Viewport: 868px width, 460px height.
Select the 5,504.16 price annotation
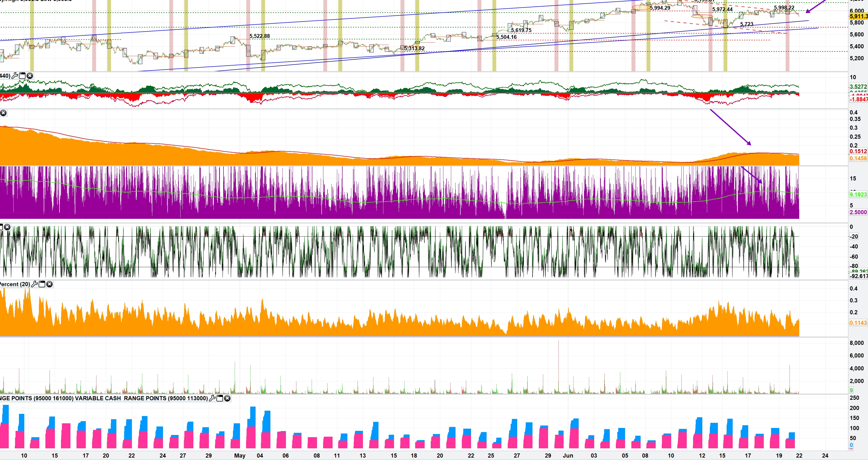[507, 37]
